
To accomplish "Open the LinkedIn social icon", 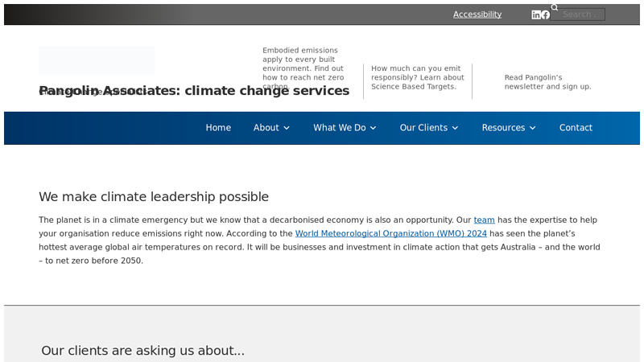I will click(x=536, y=14).
